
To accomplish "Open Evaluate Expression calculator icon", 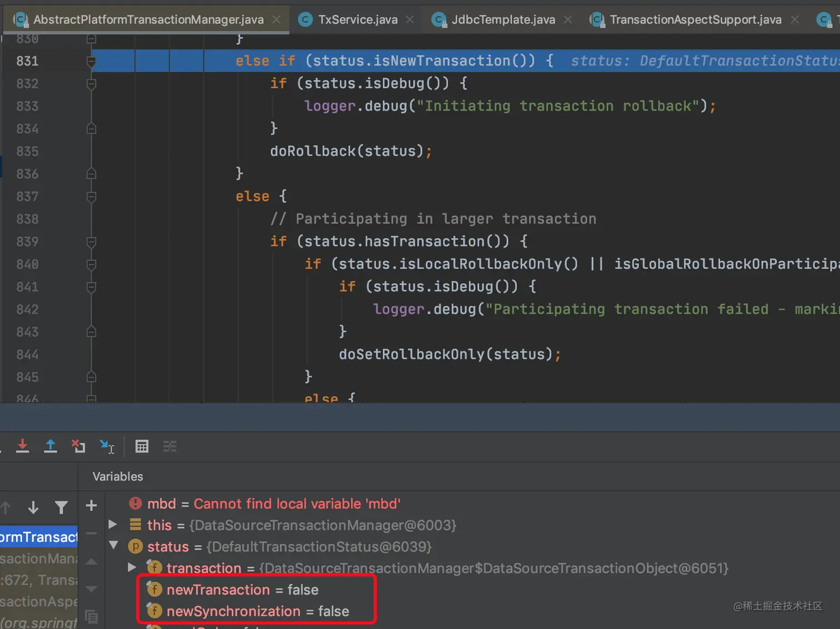I will point(142,446).
